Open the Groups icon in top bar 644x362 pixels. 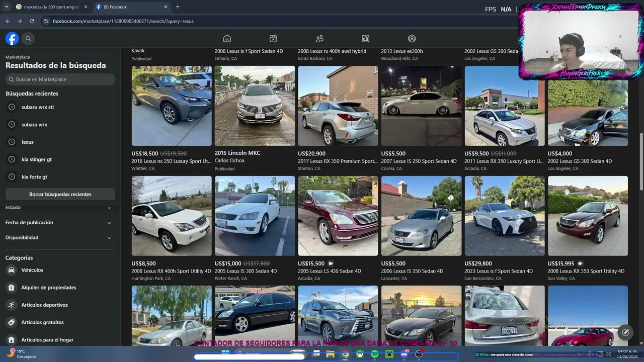pyautogui.click(x=412, y=39)
